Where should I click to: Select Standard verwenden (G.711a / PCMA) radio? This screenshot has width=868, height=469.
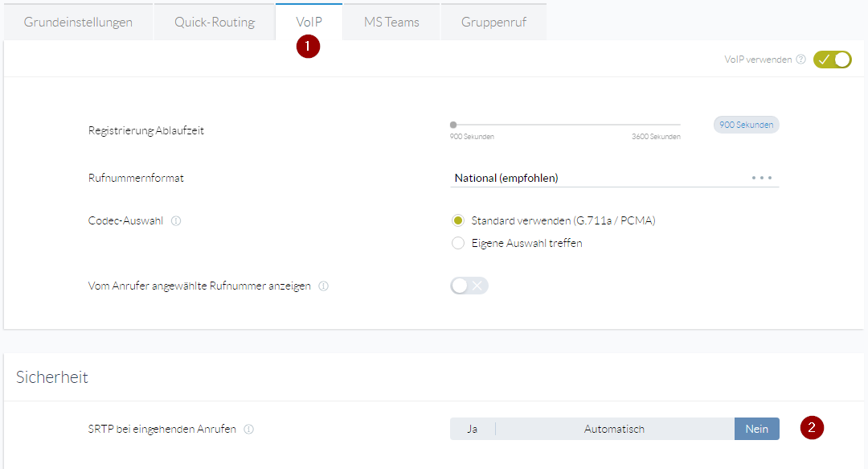pos(458,220)
